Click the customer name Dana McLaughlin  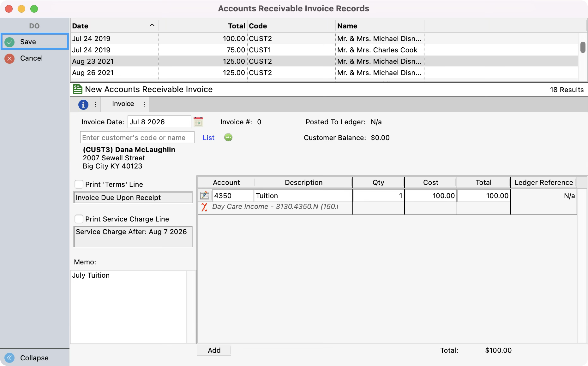[129, 150]
